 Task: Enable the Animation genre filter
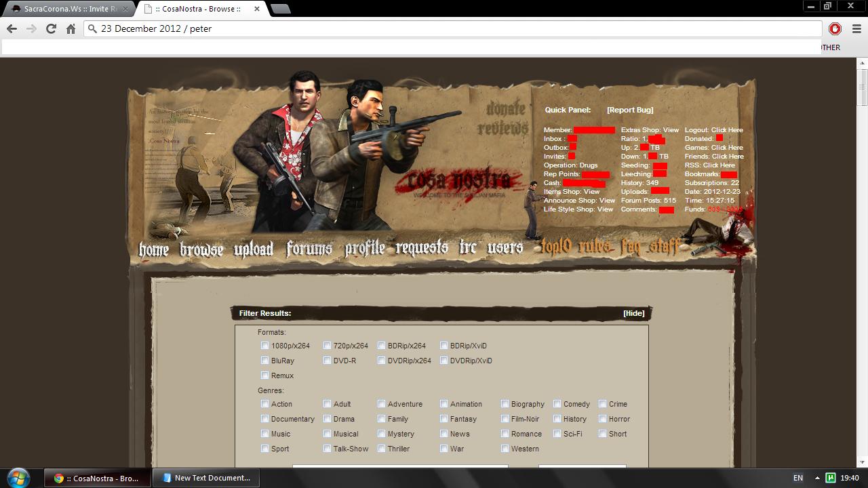(x=443, y=404)
